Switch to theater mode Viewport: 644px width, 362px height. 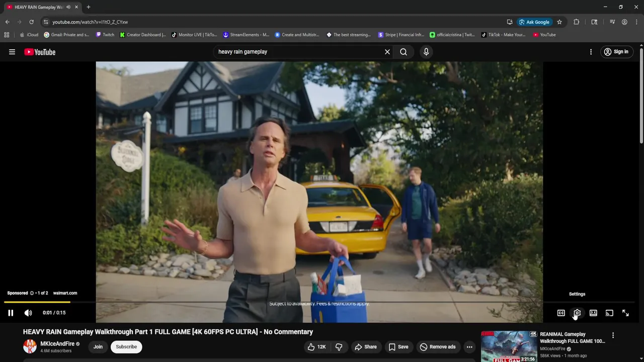point(593,313)
